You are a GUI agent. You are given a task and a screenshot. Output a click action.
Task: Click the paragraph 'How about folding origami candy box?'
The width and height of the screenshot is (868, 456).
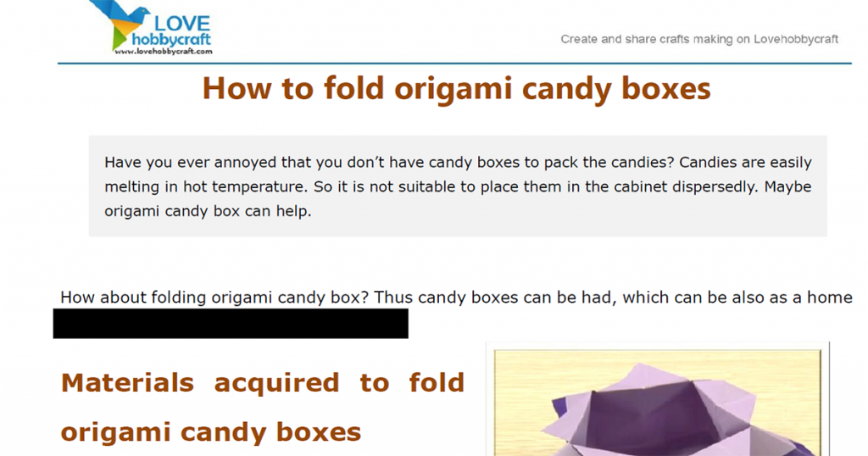pos(456,298)
